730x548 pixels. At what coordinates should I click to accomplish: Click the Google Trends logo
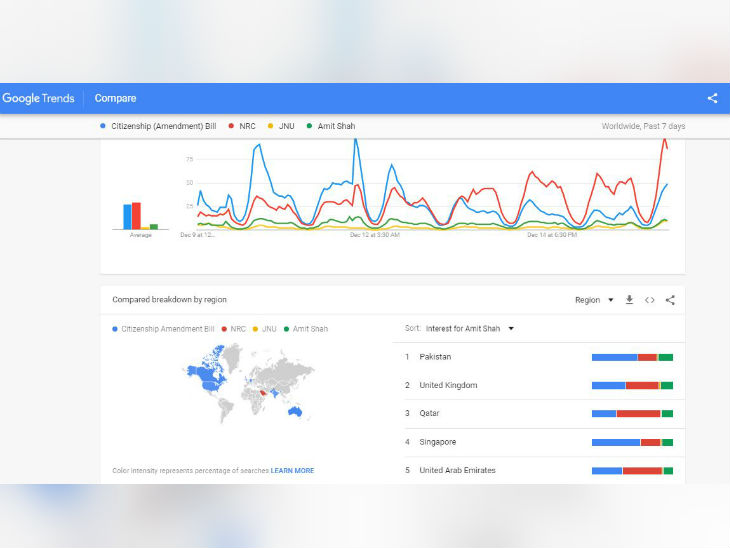[x=38, y=98]
